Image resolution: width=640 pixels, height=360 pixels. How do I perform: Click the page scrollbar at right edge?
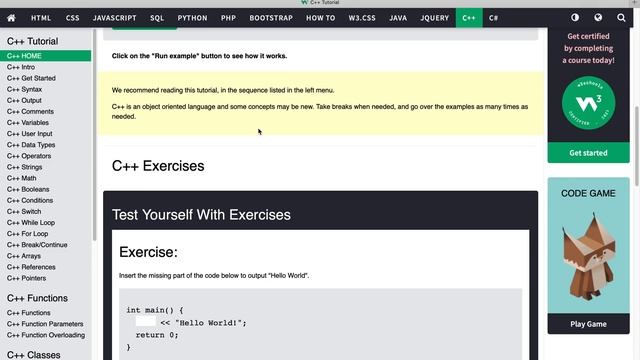point(637,146)
